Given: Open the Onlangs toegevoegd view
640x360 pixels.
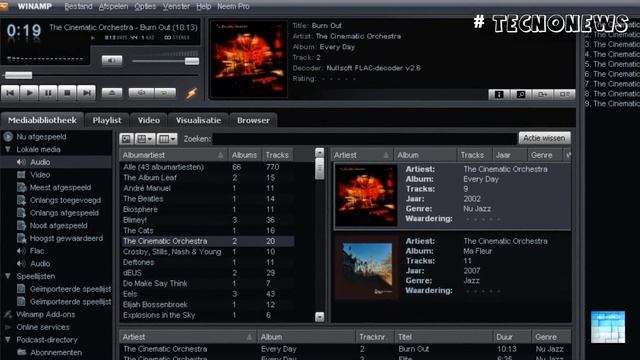Looking at the screenshot, I should [x=65, y=200].
